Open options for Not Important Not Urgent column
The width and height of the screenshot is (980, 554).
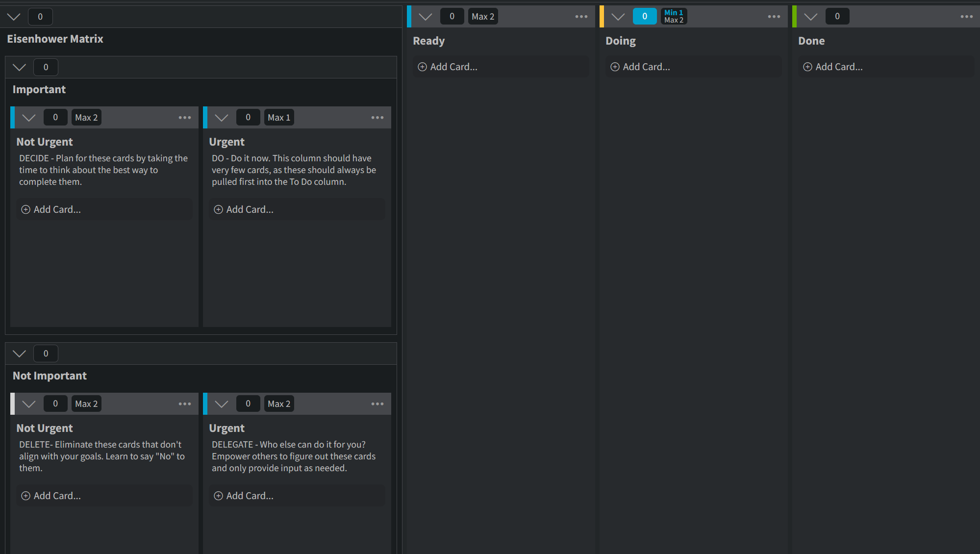pyautogui.click(x=185, y=404)
